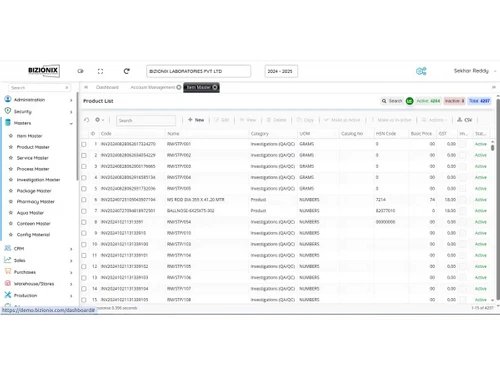This screenshot has height=375, width=500.
Task: Check the BALLNOSE row checkbox
Action: pos(84,211)
